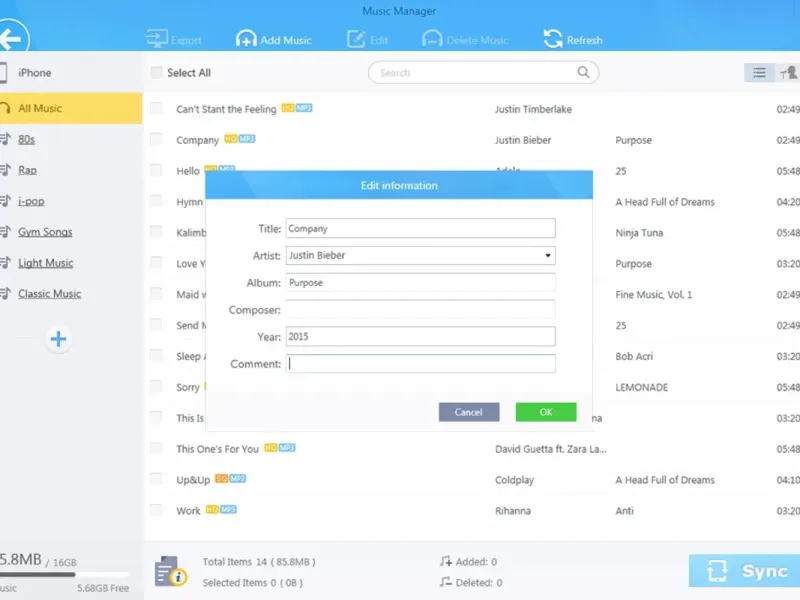Open the j-pop playlist
The image size is (800, 600).
tap(31, 201)
